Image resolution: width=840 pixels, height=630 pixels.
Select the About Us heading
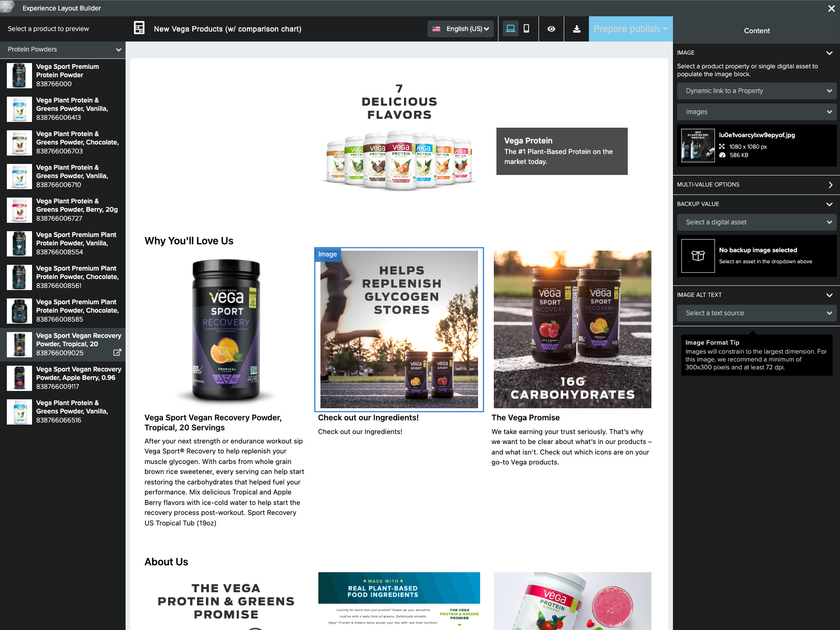click(167, 562)
